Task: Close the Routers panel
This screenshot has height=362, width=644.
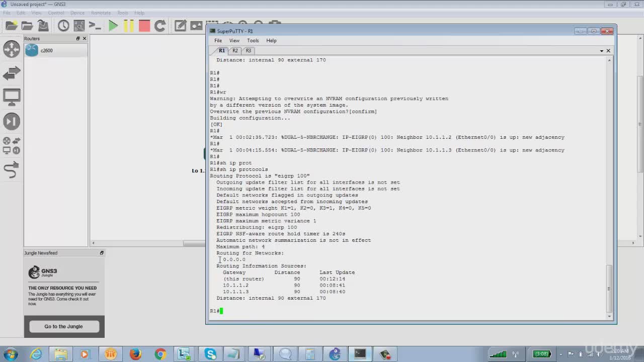Action: tap(84, 39)
